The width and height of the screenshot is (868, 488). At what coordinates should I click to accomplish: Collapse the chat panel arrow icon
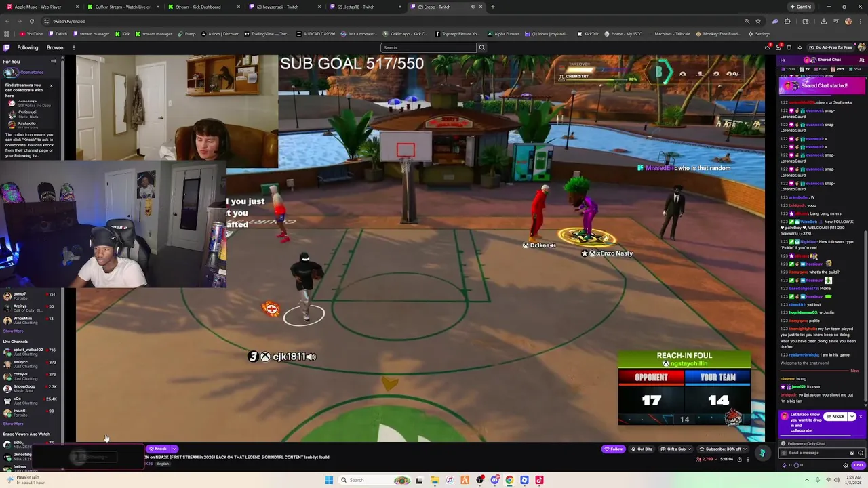point(783,60)
